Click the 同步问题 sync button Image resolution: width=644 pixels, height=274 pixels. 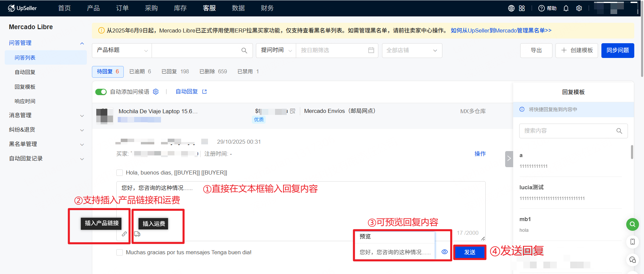pos(618,50)
